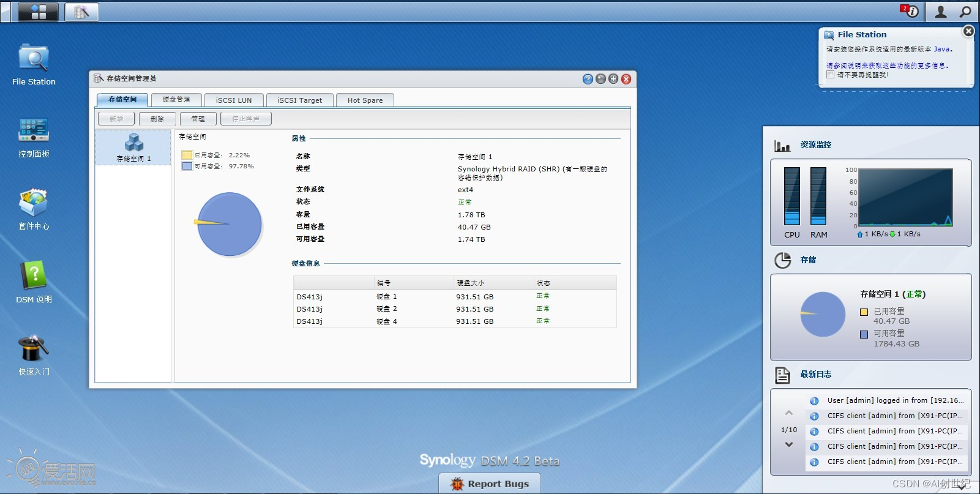The image size is (980, 494).
Task: Switch to iSCSI LUN tab
Action: (x=234, y=100)
